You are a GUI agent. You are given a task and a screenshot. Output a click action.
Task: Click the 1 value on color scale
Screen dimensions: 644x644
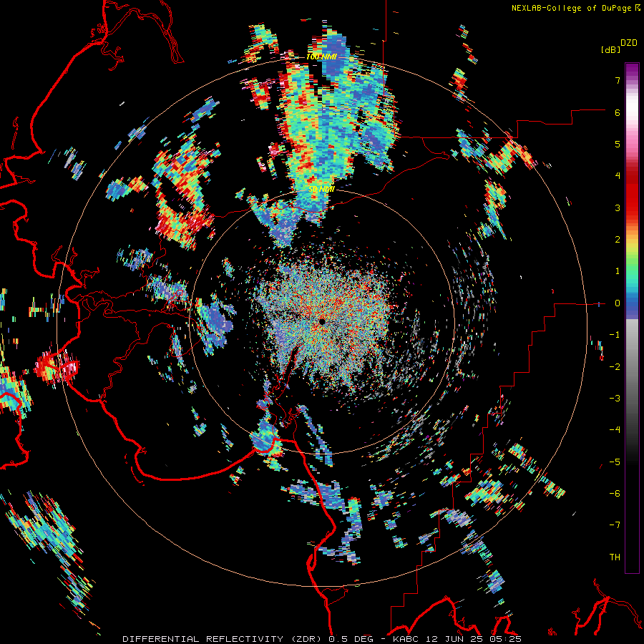[x=618, y=271]
